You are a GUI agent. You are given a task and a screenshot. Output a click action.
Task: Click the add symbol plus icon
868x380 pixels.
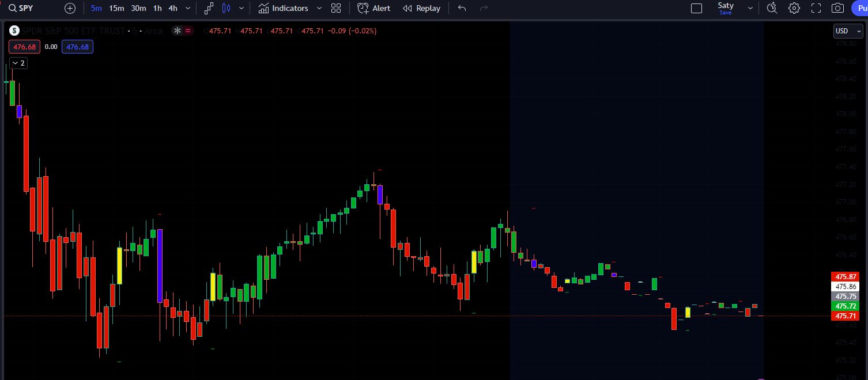coord(70,8)
